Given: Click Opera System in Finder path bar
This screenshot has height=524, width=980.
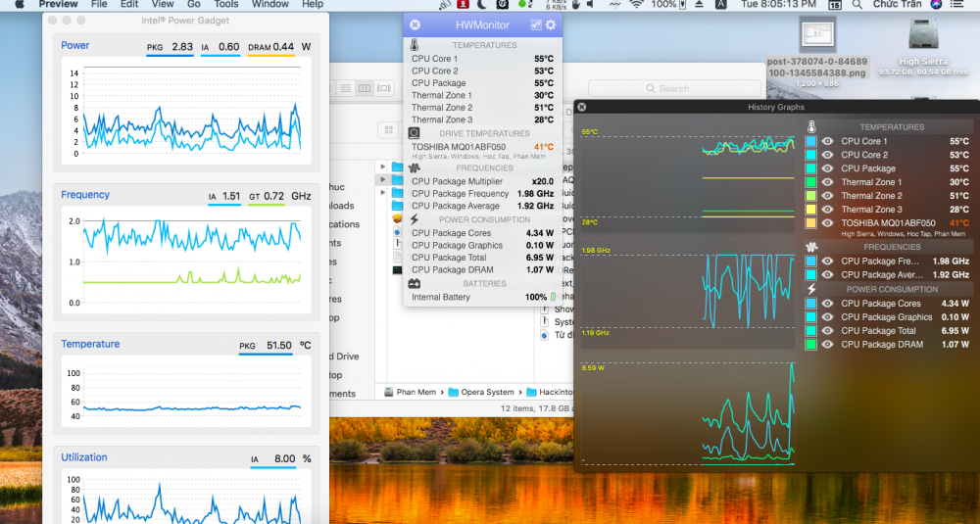Looking at the screenshot, I should (481, 392).
